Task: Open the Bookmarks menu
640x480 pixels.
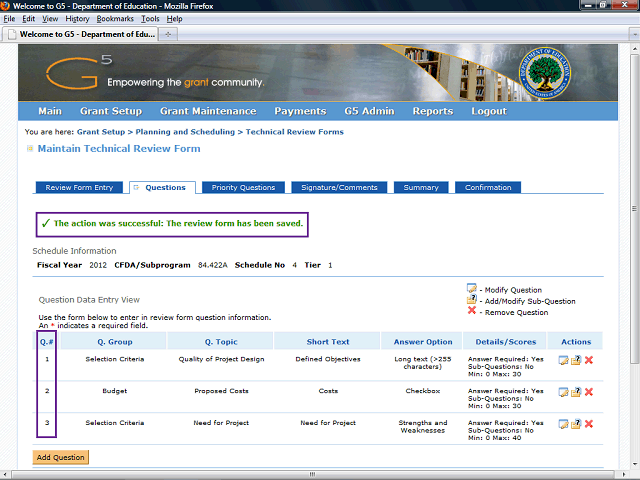Action: point(115,19)
